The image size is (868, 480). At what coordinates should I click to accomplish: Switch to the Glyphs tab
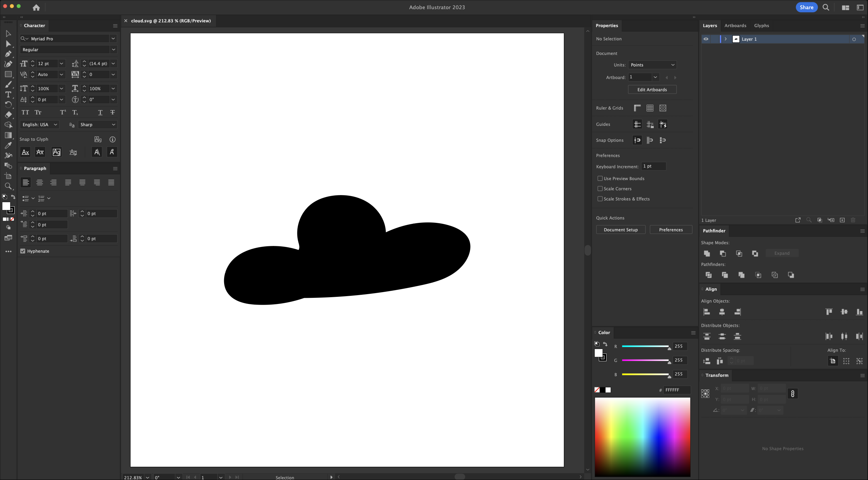[762, 25]
